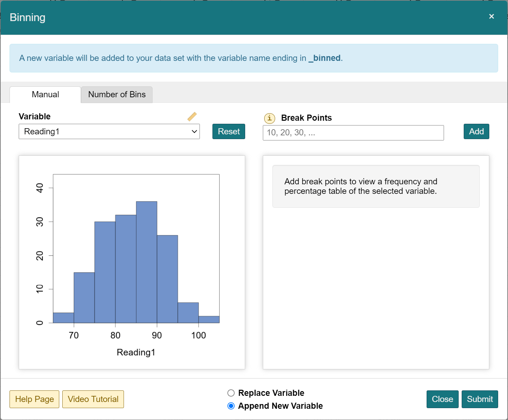Click the break points instruction message box
Viewport: 508px width, 420px height.
(x=376, y=186)
